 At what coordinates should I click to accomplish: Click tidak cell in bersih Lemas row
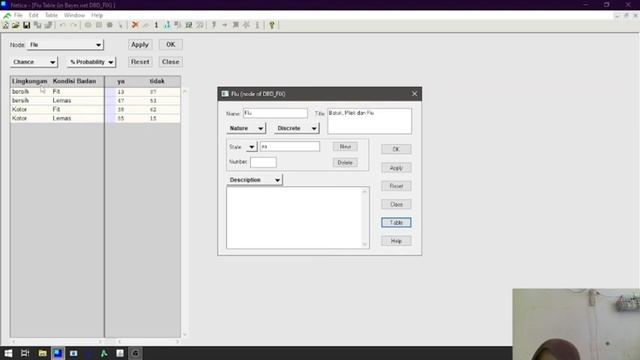pyautogui.click(x=153, y=101)
